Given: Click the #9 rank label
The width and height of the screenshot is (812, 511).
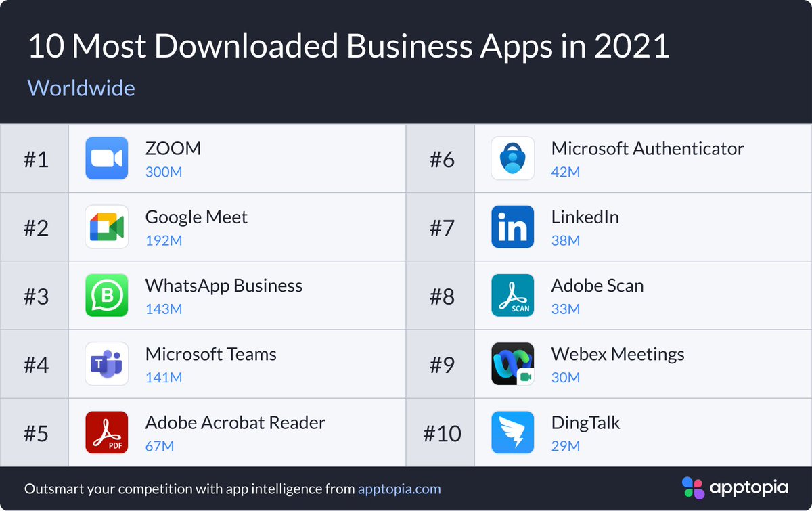Looking at the screenshot, I should point(443,365).
